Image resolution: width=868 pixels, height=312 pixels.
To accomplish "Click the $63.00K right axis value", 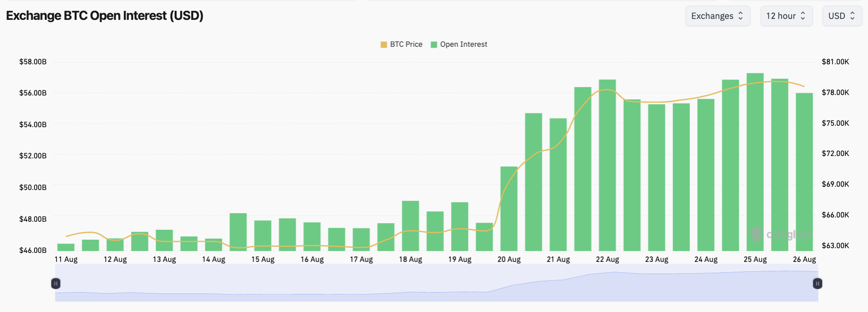I will [835, 245].
